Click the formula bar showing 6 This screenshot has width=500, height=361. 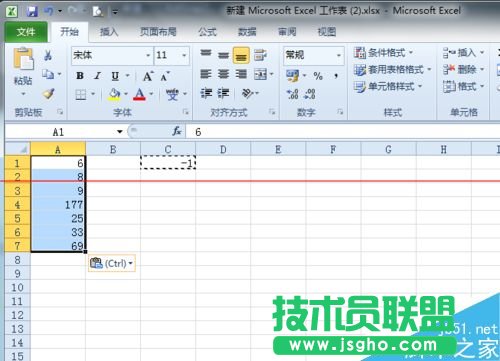(343, 132)
